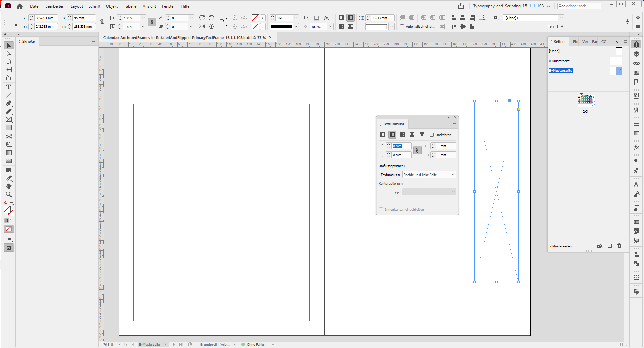Screen dimensions: 644x348
Task: Activate the Zoom tool
Action: click(x=8, y=195)
